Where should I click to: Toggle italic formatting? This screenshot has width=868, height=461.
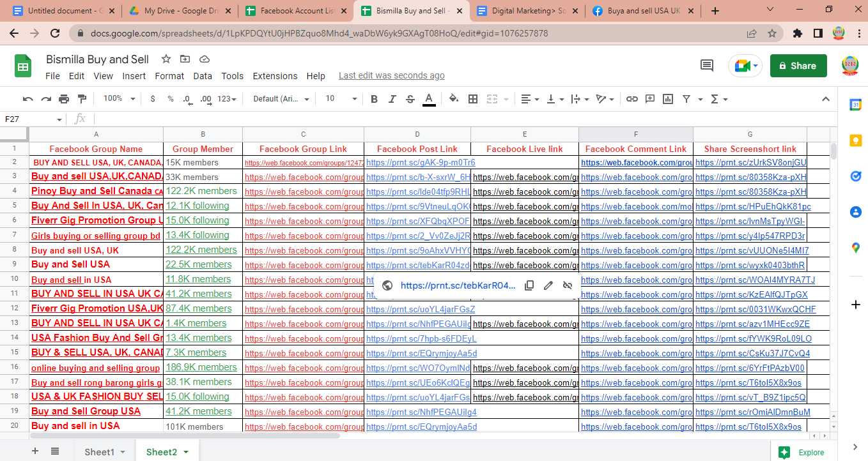coord(392,99)
